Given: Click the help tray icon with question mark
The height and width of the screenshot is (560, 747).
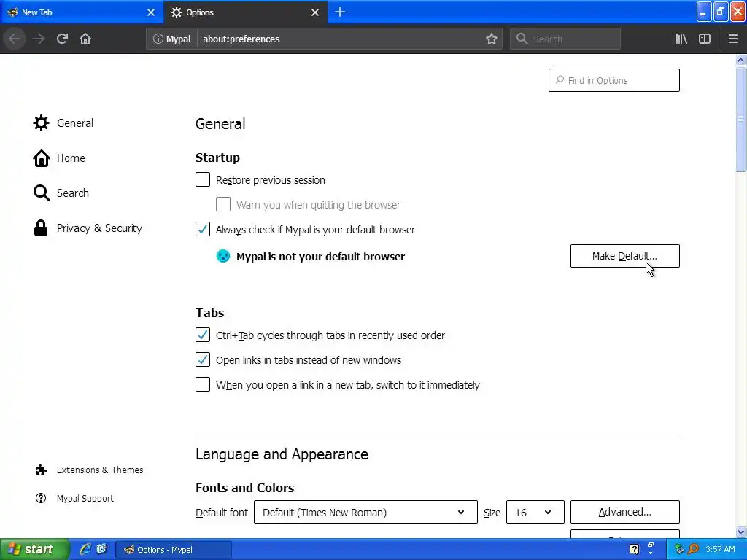Looking at the screenshot, I should pyautogui.click(x=634, y=549).
